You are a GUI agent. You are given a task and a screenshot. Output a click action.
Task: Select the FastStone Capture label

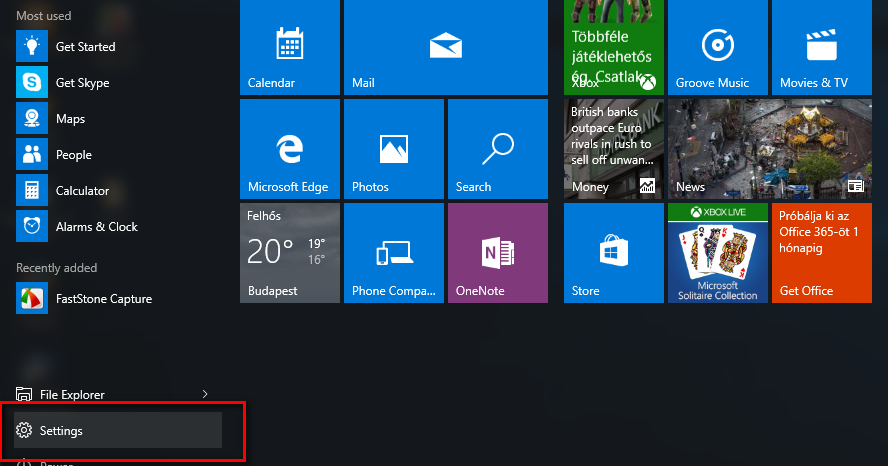coord(104,299)
